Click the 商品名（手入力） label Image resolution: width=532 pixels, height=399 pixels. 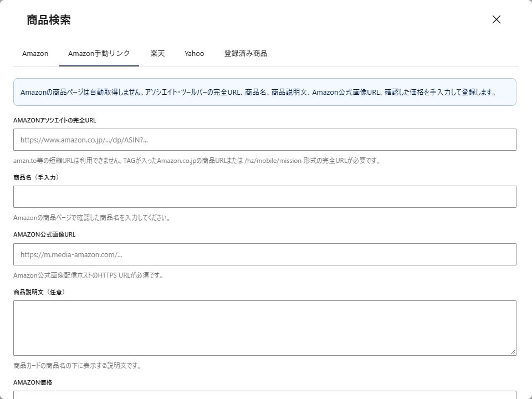[37, 177]
